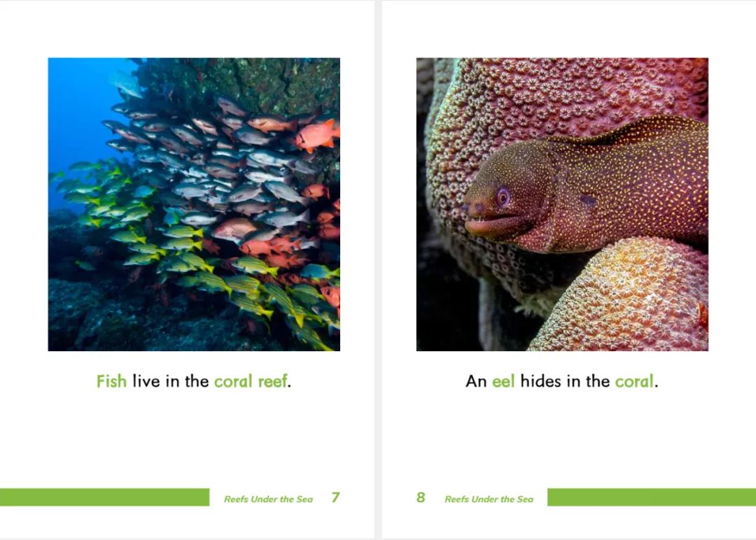This screenshot has width=756, height=540.
Task: Tap the word "live" in the fish sentence
Action: (x=146, y=381)
